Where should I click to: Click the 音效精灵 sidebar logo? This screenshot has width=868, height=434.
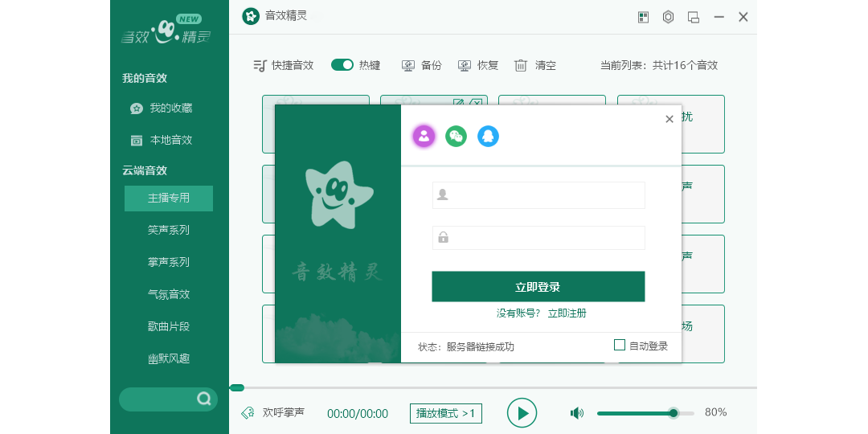(166, 31)
